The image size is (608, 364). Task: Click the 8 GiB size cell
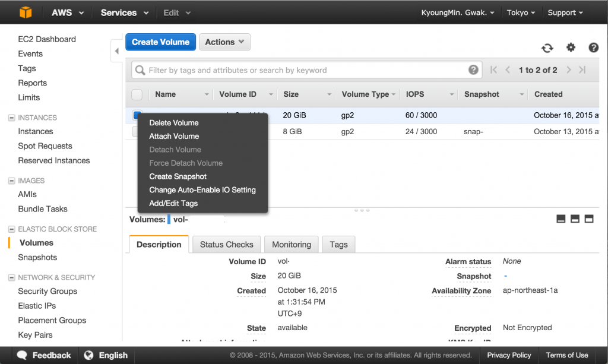(292, 131)
